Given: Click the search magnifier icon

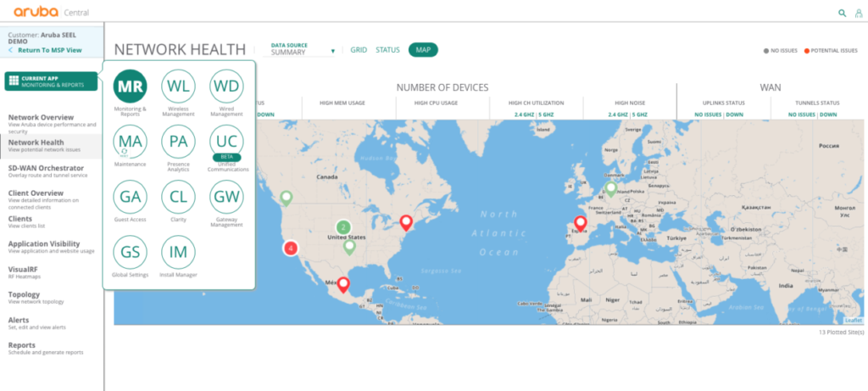Looking at the screenshot, I should coord(841,13).
